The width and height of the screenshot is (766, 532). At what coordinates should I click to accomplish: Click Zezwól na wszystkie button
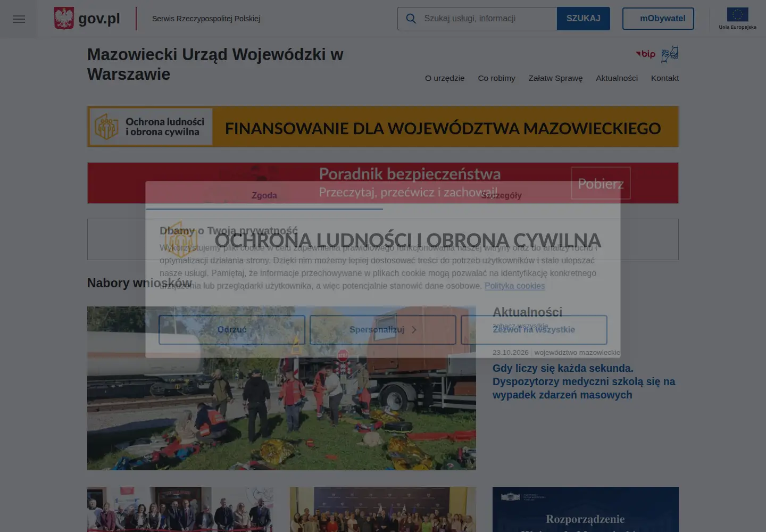[x=534, y=330]
